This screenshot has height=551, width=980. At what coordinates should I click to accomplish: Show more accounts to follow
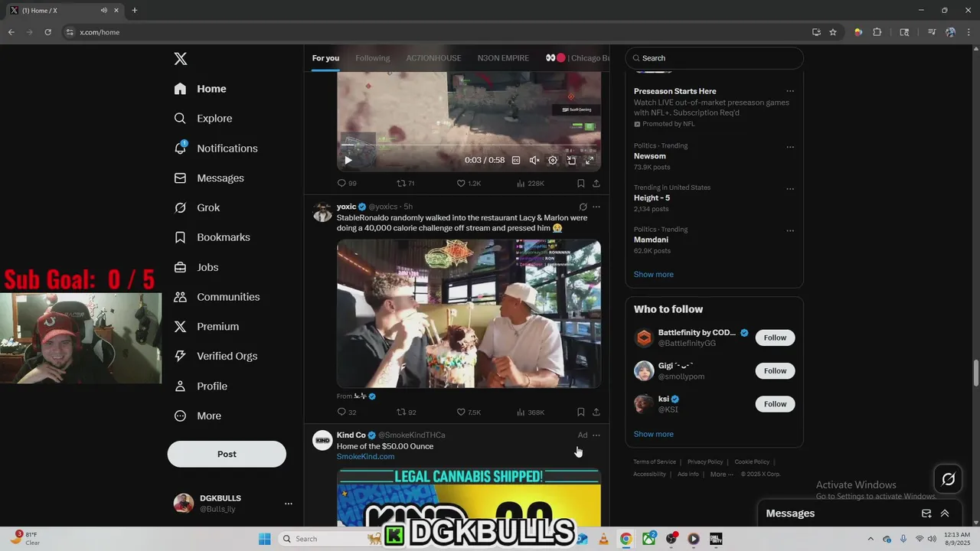(x=654, y=435)
